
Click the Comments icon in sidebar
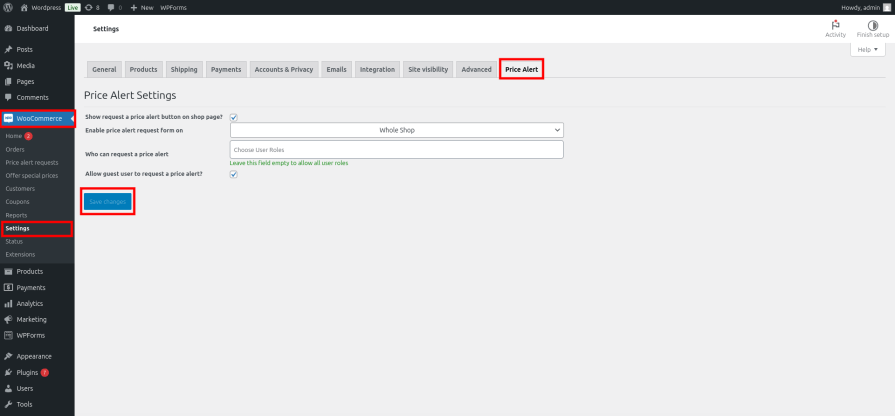coord(8,98)
